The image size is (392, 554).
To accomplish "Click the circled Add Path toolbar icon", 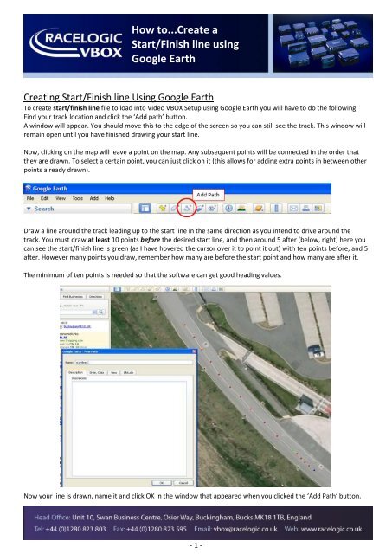I will tap(187, 209).
